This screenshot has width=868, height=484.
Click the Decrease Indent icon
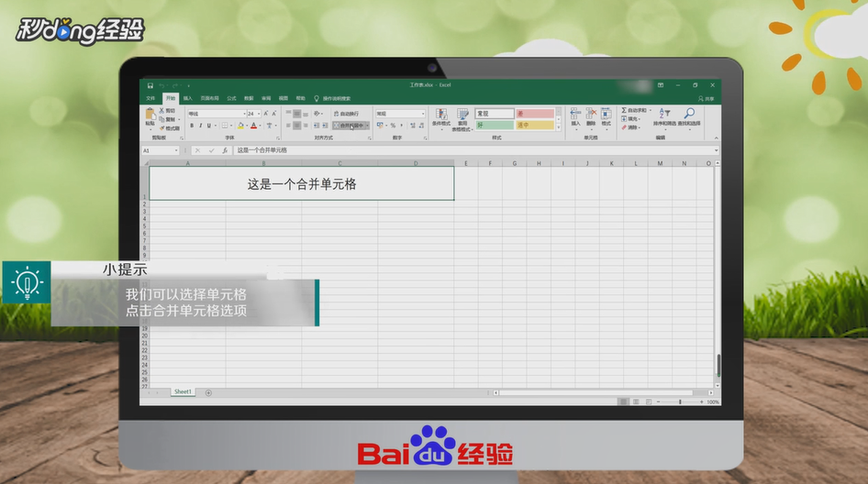tap(317, 126)
